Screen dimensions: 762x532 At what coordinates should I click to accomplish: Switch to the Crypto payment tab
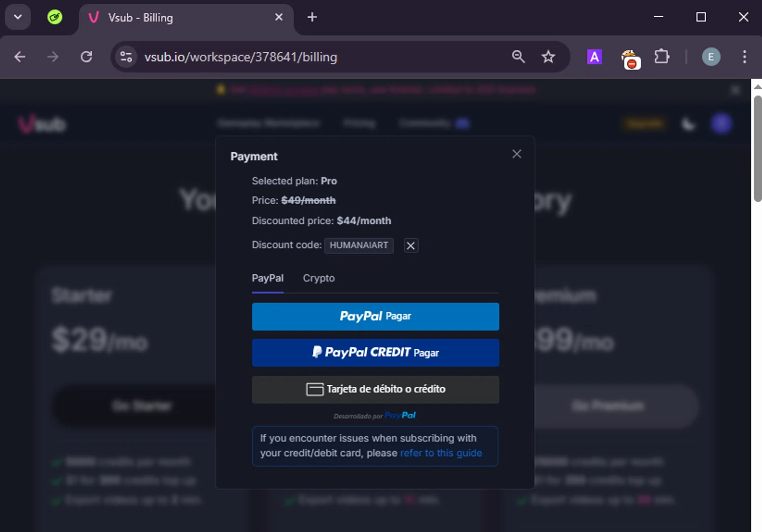pos(319,278)
